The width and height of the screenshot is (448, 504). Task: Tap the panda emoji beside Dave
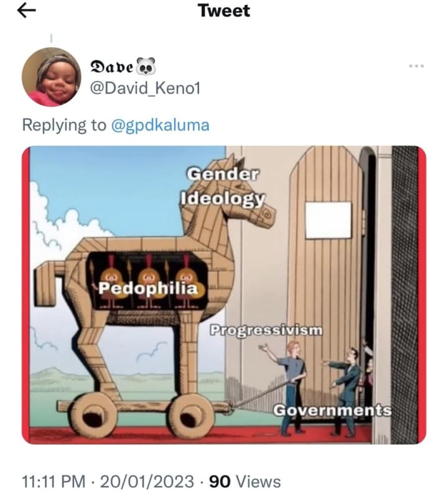tap(146, 66)
